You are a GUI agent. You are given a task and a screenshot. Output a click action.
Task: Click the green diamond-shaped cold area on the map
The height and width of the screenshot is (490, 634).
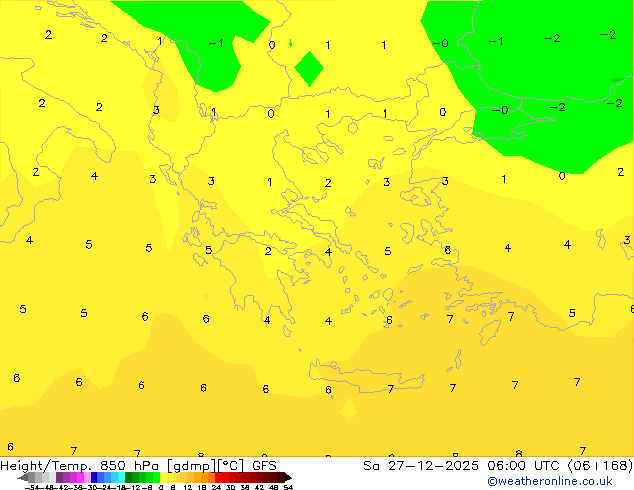[309, 69]
